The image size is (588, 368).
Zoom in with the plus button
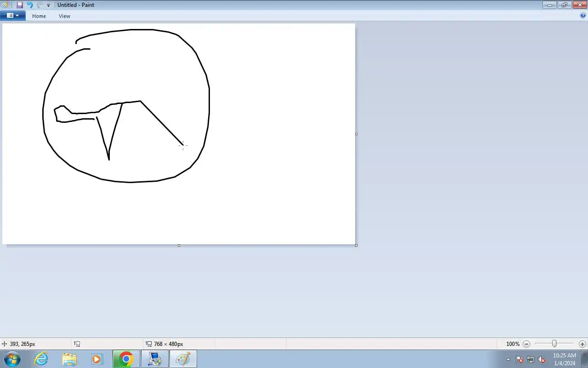582,344
